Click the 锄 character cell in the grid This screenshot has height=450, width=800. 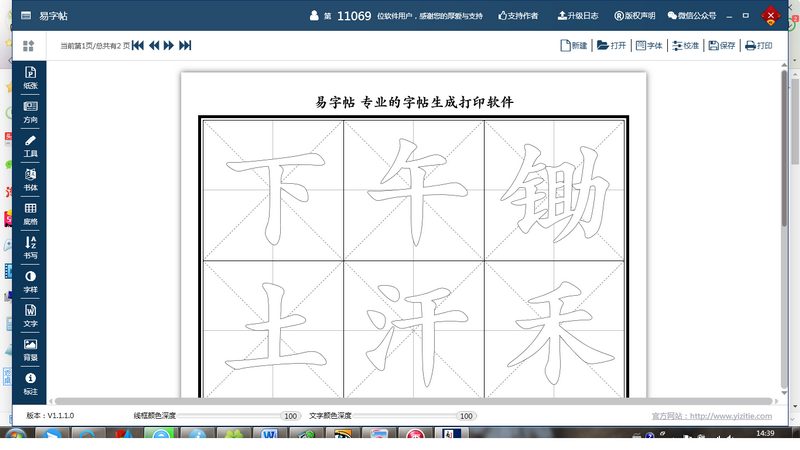(555, 190)
